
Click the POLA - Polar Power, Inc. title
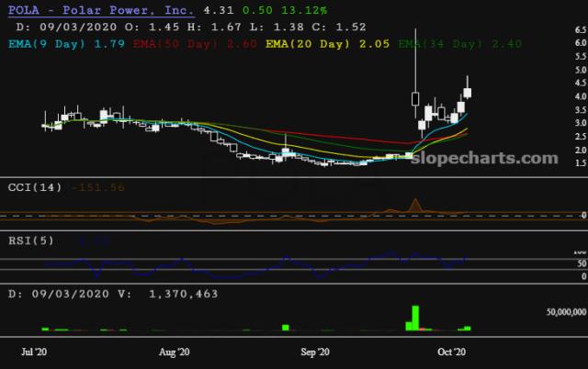[x=100, y=11]
